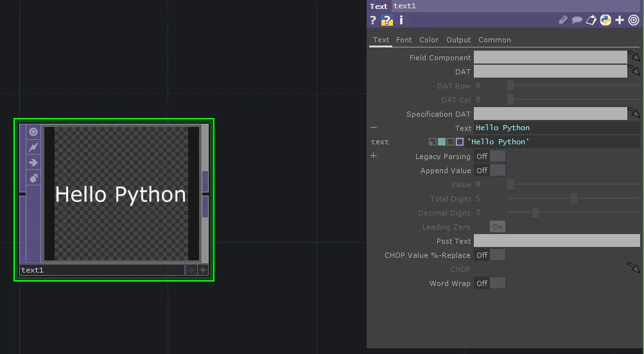Click the Text field showing Hello Python
This screenshot has height=354, width=644.
[557, 128]
